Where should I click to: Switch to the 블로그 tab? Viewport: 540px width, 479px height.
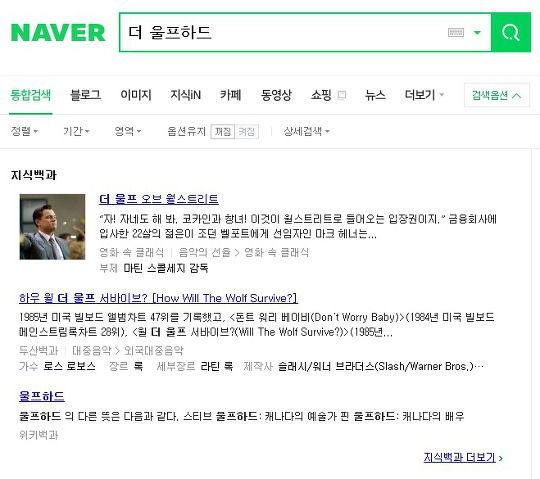(85, 95)
